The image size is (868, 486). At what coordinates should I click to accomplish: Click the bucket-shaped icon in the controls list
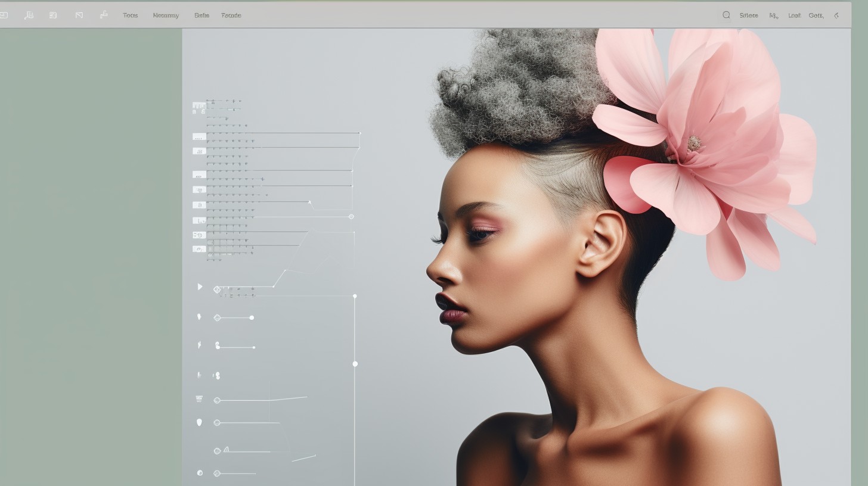point(199,398)
